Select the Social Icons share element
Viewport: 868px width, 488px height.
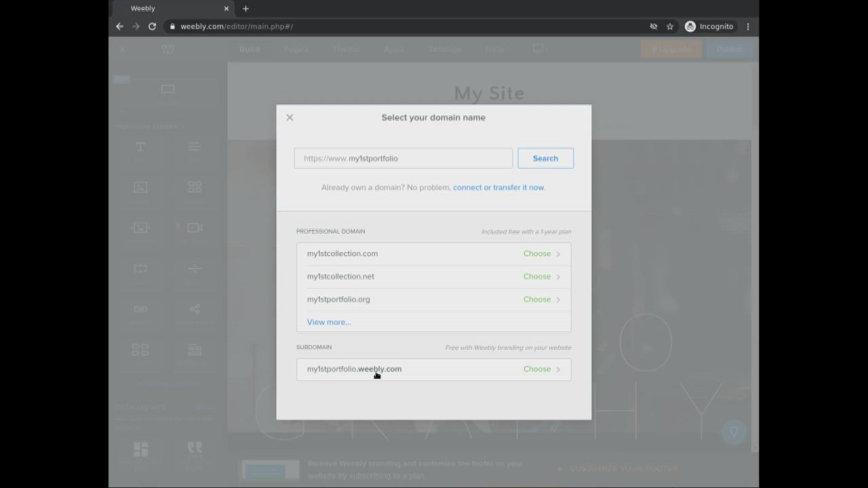click(x=195, y=309)
